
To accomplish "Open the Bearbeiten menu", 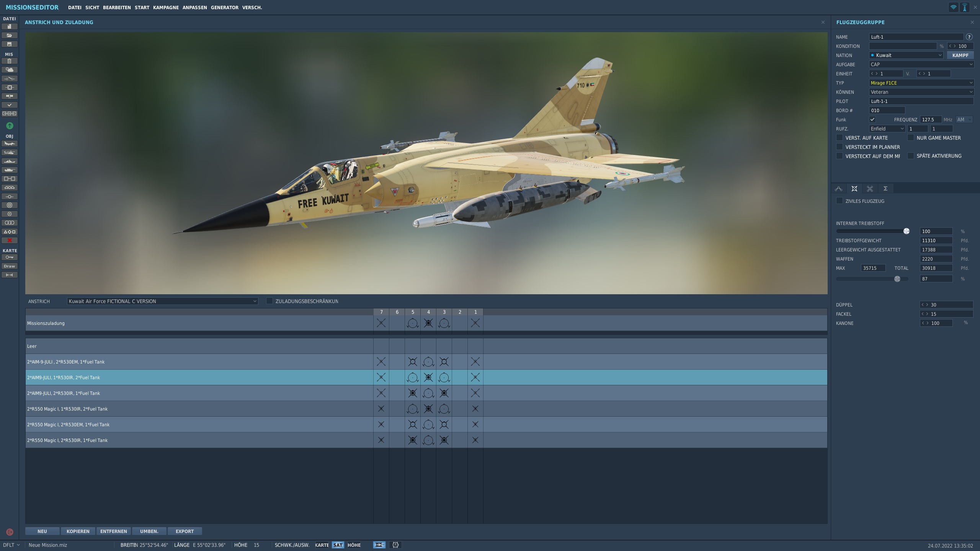I will (x=117, y=8).
